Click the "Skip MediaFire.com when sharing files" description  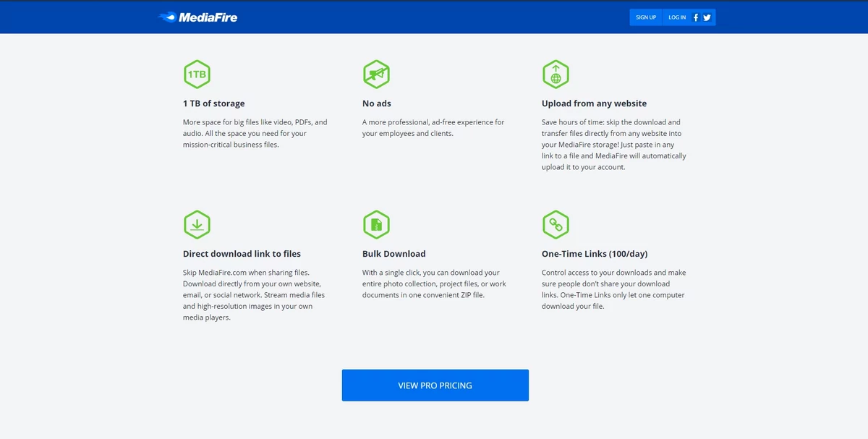click(x=254, y=295)
